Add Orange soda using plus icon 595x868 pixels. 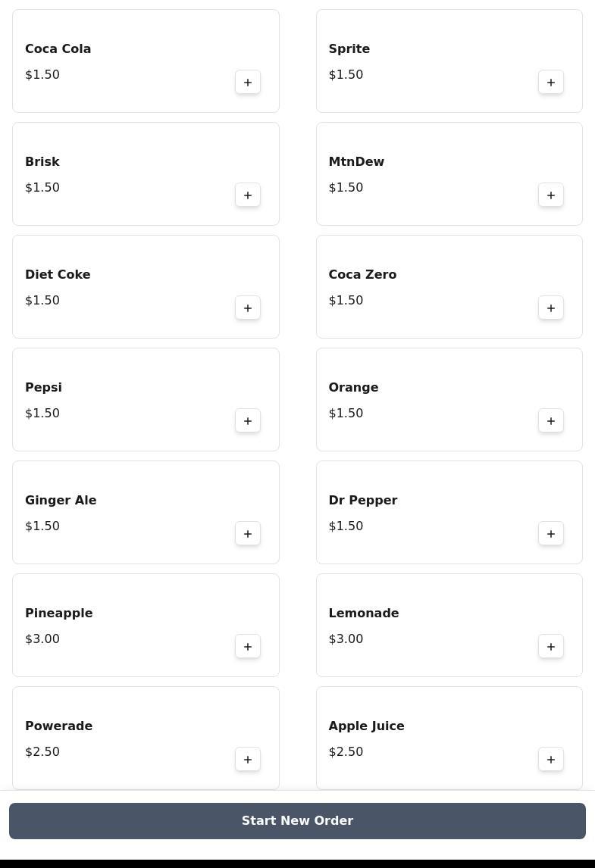[x=551, y=421]
